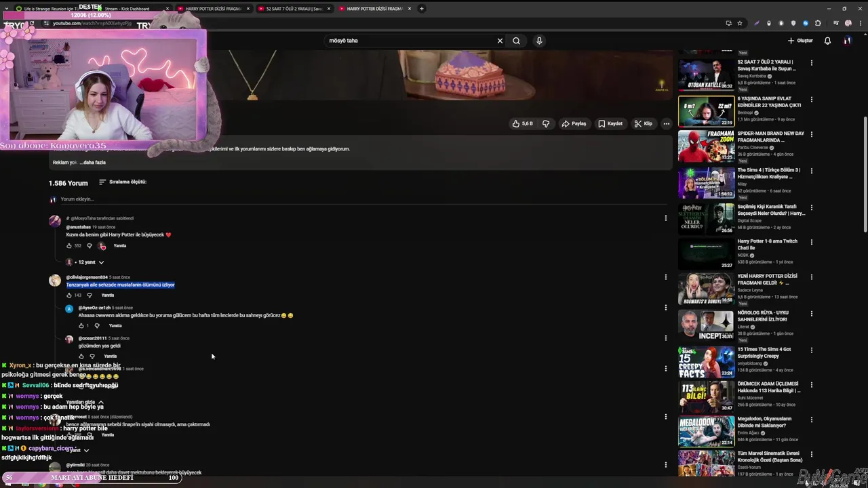868x488 pixels.
Task: Click the highlighted Tanzanyalı aile comment text
Action: [x=121, y=285]
